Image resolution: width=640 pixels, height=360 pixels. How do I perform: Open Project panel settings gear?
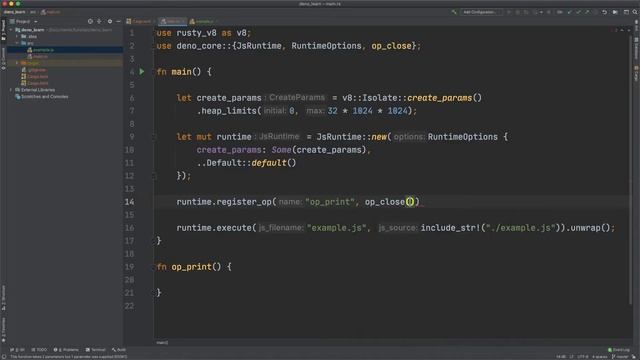point(109,21)
